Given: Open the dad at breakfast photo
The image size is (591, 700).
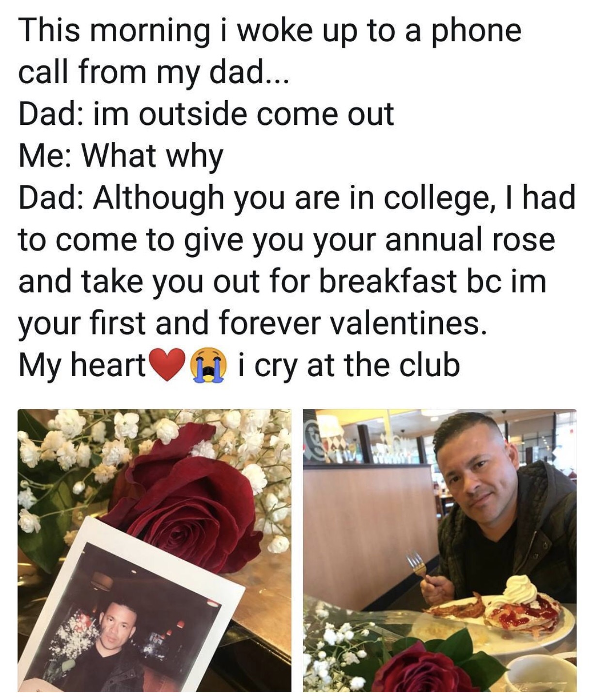Looking at the screenshot, I should (x=440, y=550).
